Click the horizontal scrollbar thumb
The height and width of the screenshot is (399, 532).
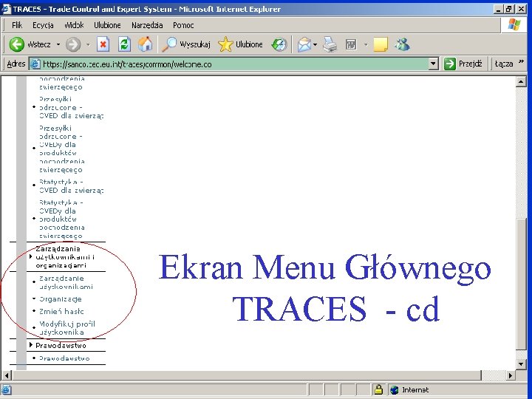[x=247, y=375]
